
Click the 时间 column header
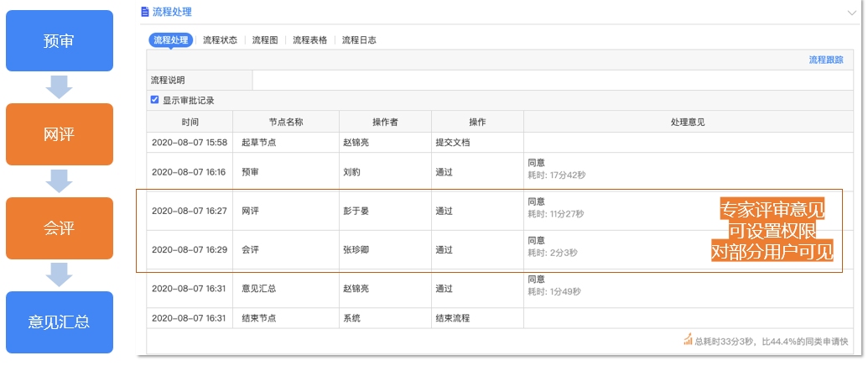click(190, 122)
